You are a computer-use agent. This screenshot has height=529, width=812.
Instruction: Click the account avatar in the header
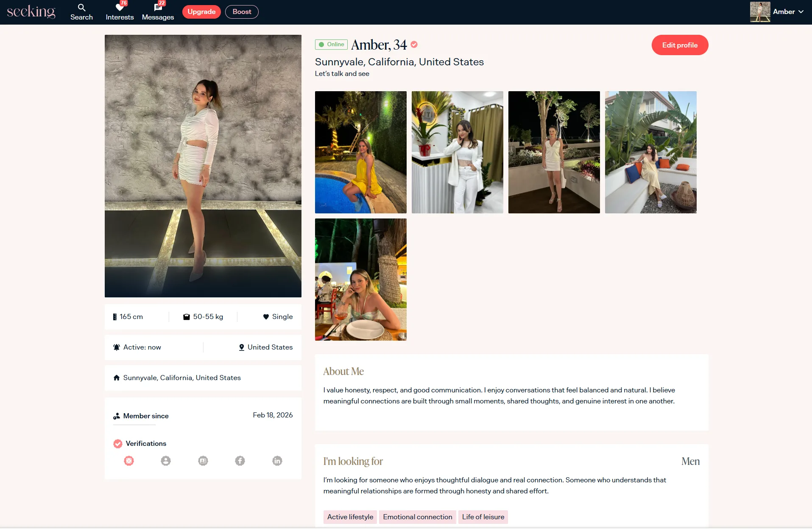tap(760, 12)
